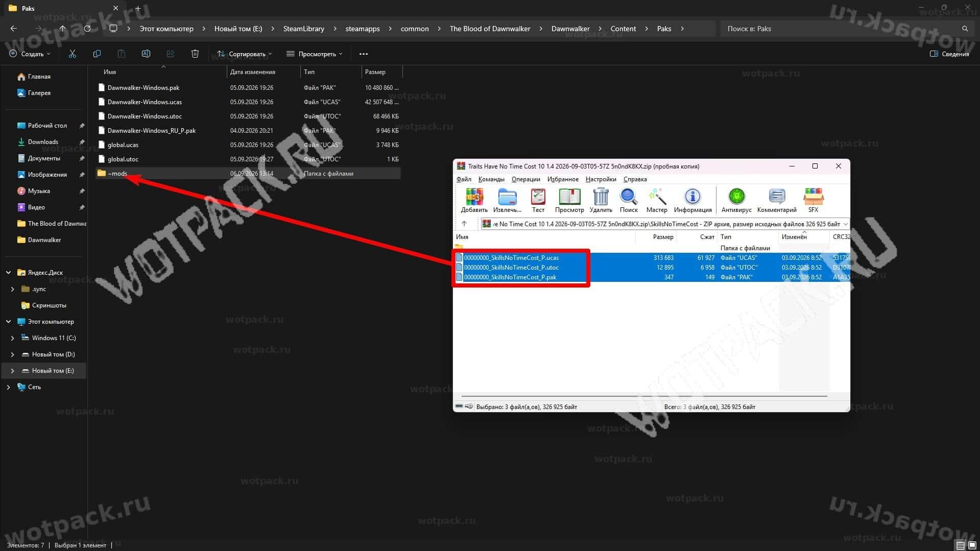Image resolution: width=980 pixels, height=551 pixels.
Task: Collapse the Яндекс.Диск tree node
Action: pos(8,273)
